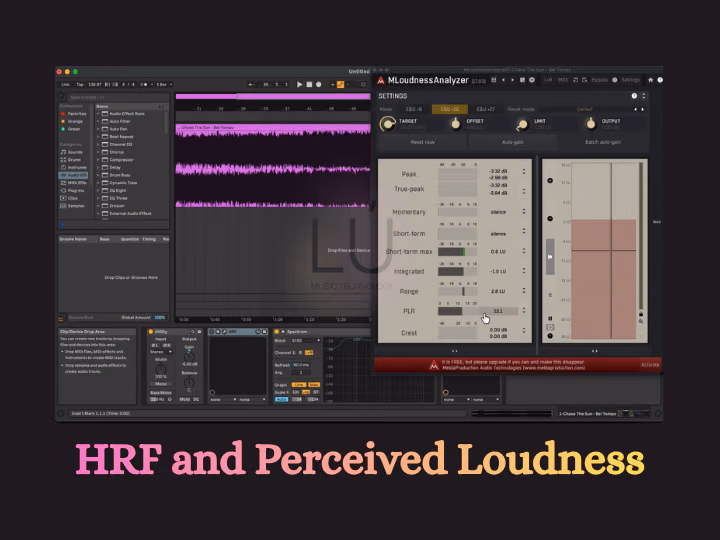Click the lower round zoom icon in loudness graph
This screenshot has width=720, height=540.
pos(550,219)
